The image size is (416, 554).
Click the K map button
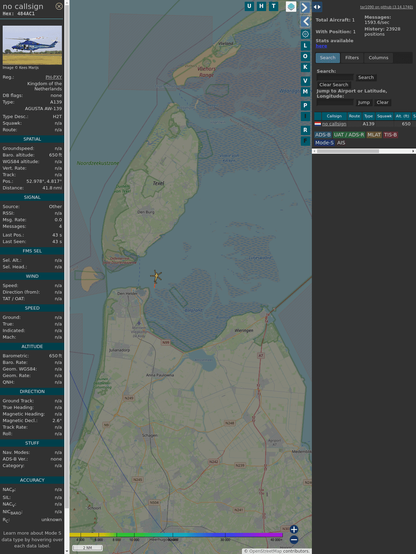click(x=305, y=67)
